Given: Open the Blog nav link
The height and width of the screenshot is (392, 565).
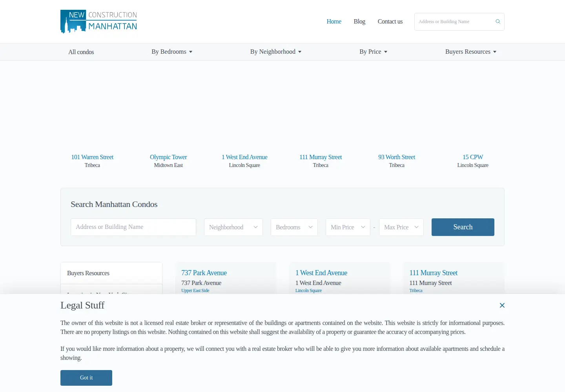Looking at the screenshot, I should tap(359, 22).
